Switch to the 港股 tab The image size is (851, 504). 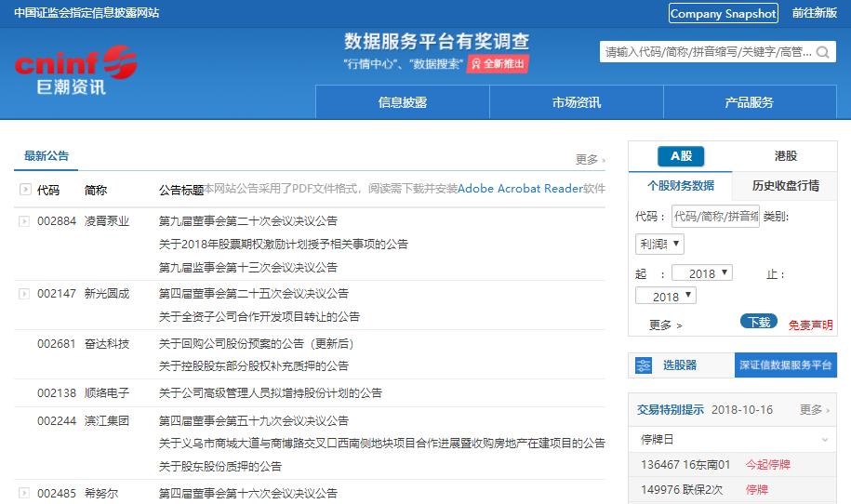coord(785,156)
